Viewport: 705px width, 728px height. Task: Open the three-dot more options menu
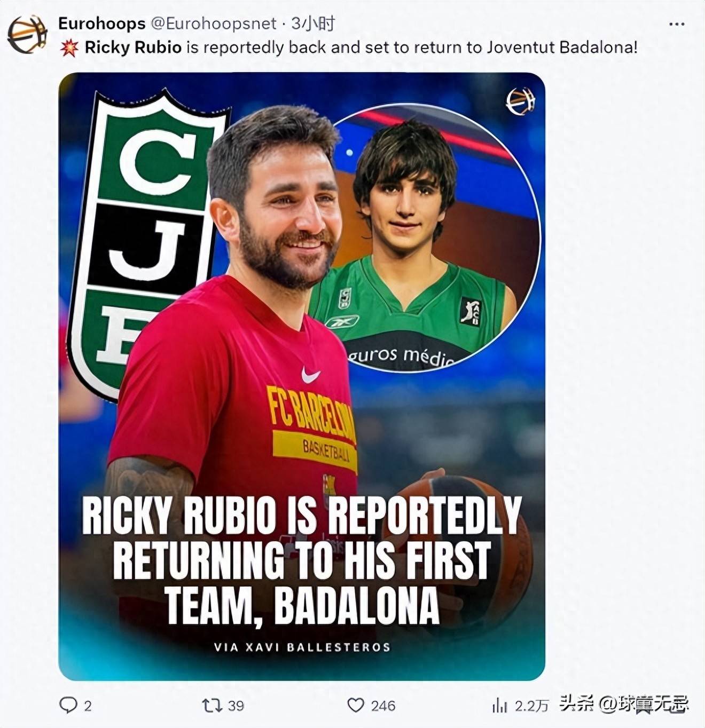click(677, 24)
